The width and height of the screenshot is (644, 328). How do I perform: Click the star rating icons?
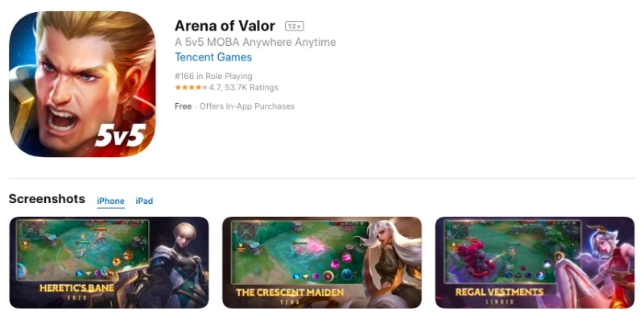pos(191,87)
